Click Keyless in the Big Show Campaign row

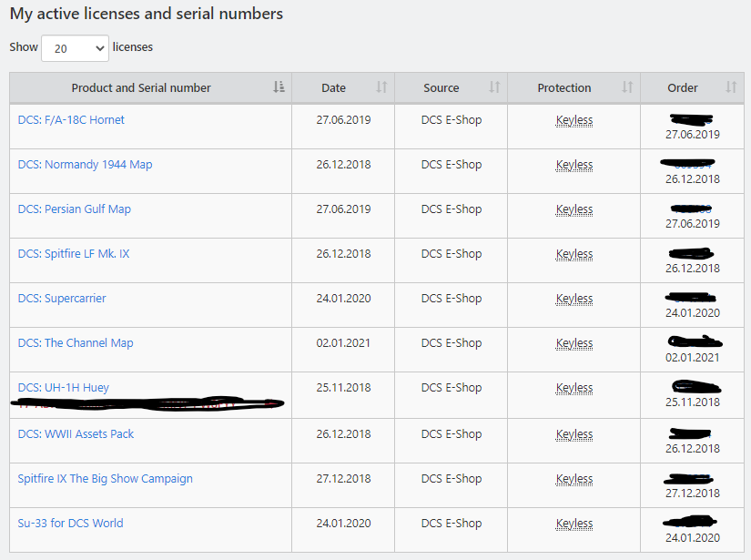click(574, 479)
